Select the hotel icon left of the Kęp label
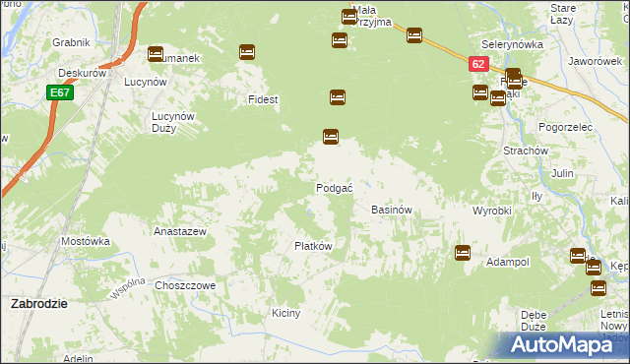 pos(594,268)
